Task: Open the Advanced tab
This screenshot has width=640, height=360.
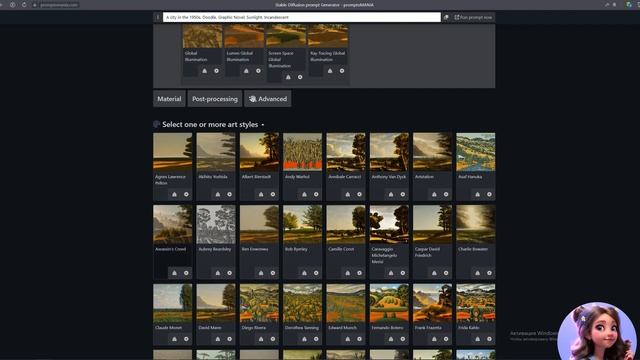Action: [x=268, y=99]
